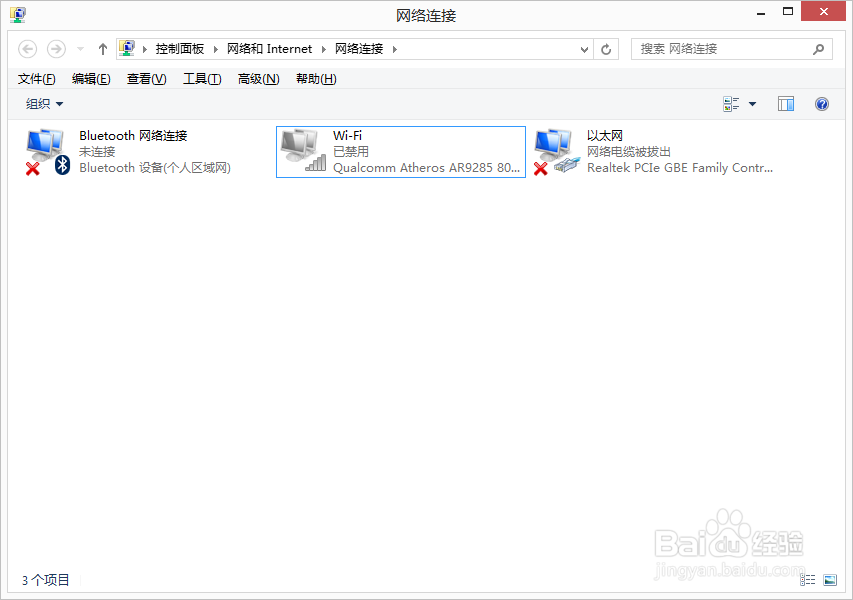This screenshot has height=600, width=853.
Task: Open Help via the question mark icon
Action: [x=821, y=103]
